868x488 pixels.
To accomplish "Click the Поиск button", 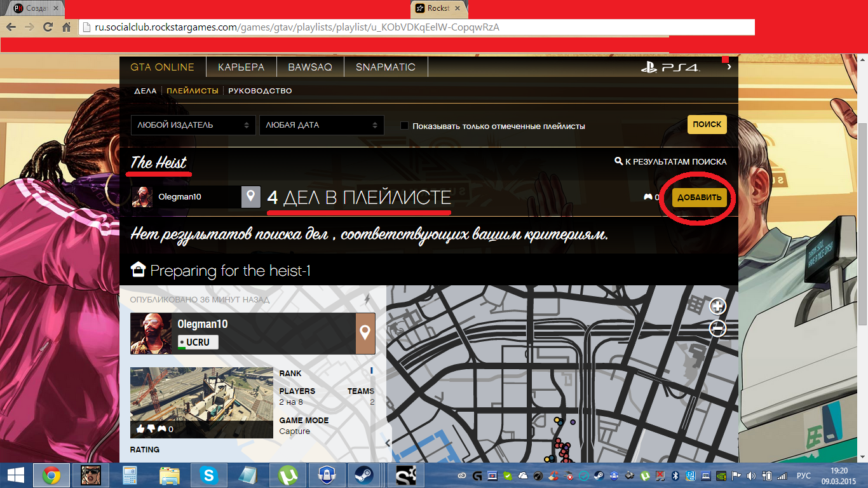I will [707, 125].
